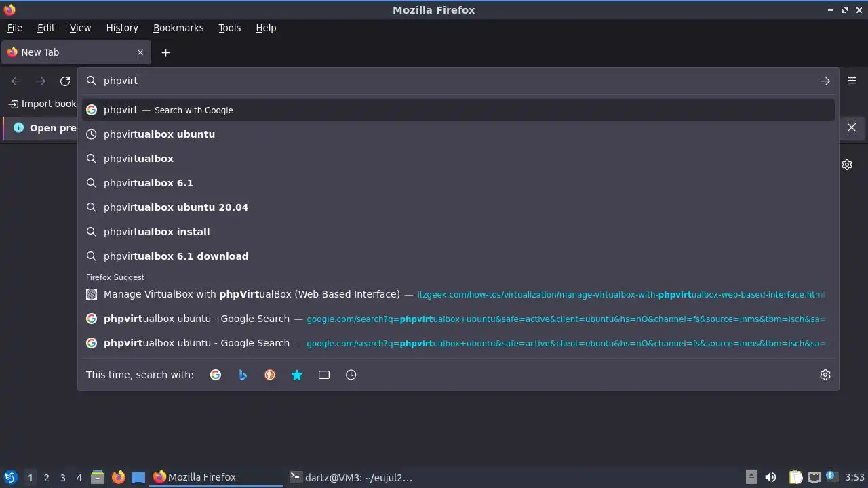Search open tabs using the tabs icon
This screenshot has width=868, height=488.
coord(324,375)
